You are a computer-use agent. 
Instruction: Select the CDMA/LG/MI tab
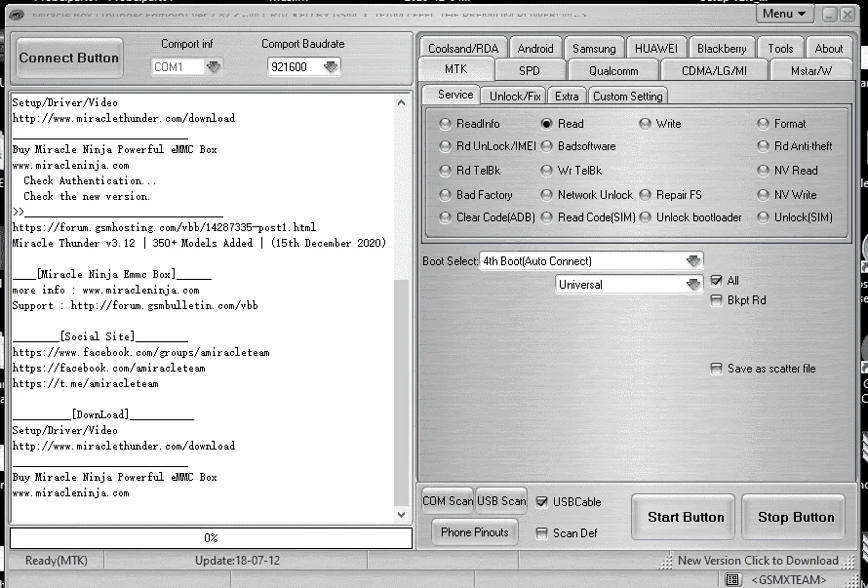[x=714, y=70]
